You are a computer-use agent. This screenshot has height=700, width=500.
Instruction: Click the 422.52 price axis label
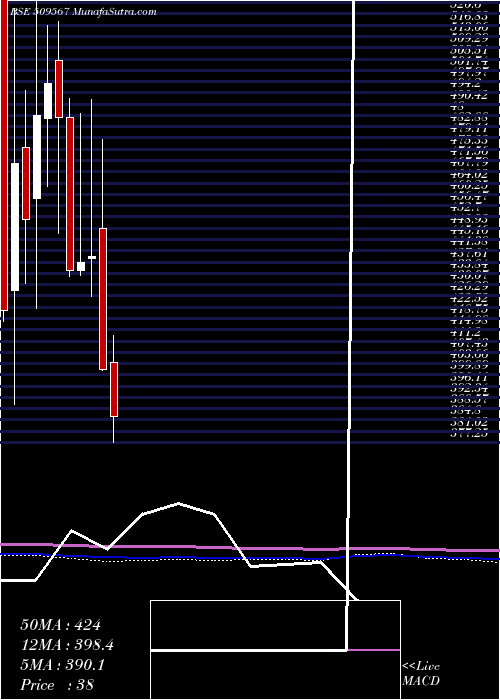tap(469, 299)
